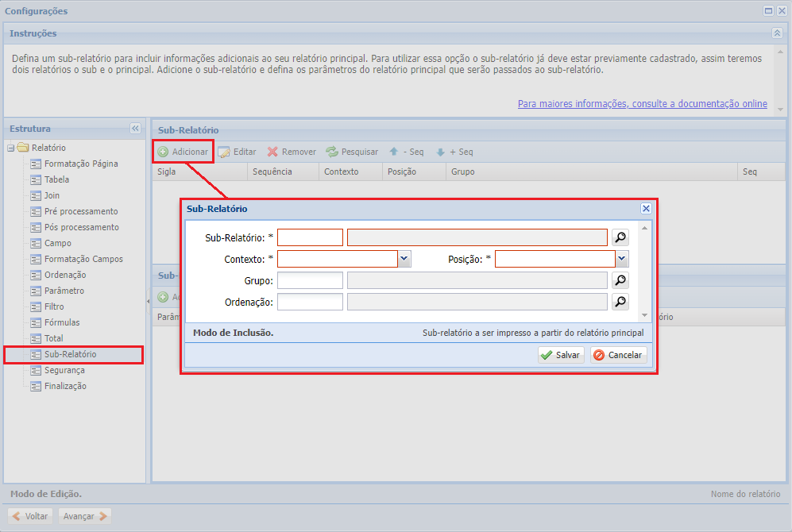Open the online documentation link
The width and height of the screenshot is (792, 532).
(642, 104)
